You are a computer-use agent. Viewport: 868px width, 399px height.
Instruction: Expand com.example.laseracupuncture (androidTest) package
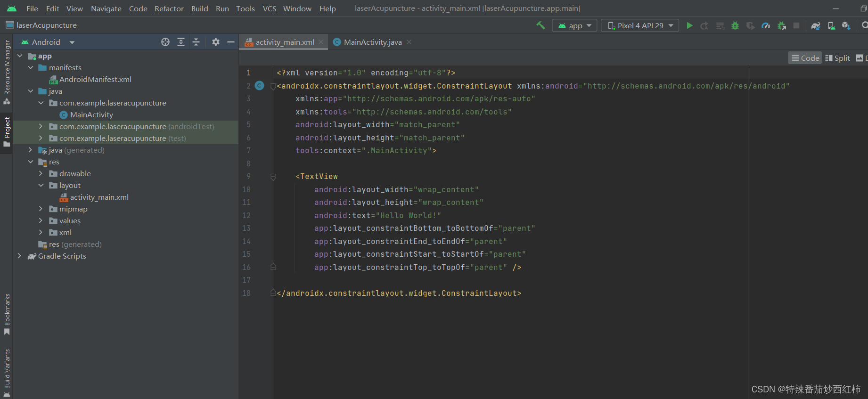[x=41, y=126]
